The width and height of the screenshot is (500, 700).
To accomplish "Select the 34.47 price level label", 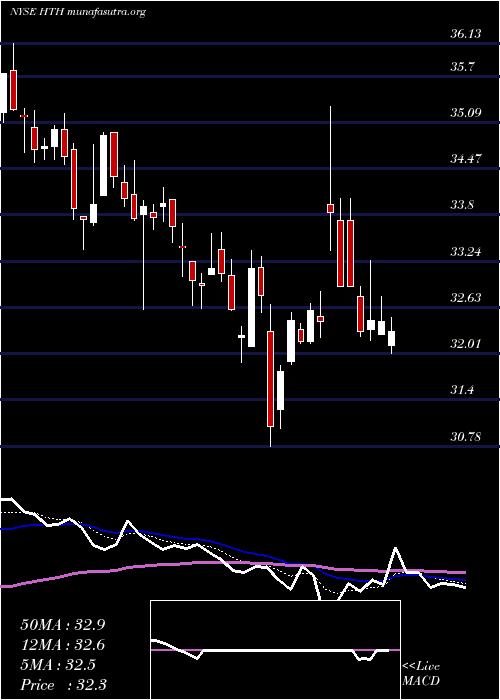I will [466, 158].
